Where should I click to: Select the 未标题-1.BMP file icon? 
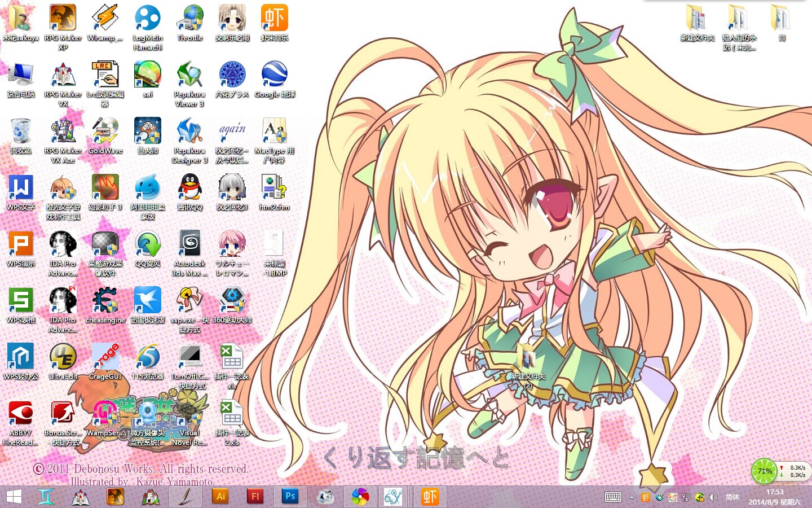[x=275, y=253]
